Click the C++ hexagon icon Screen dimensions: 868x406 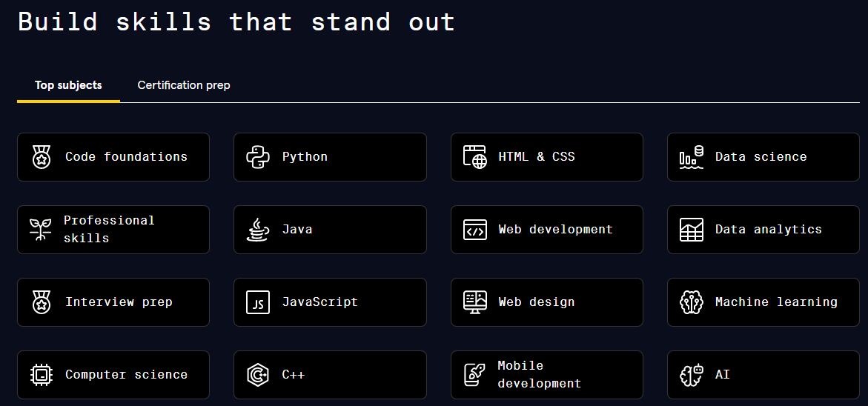pyautogui.click(x=258, y=375)
